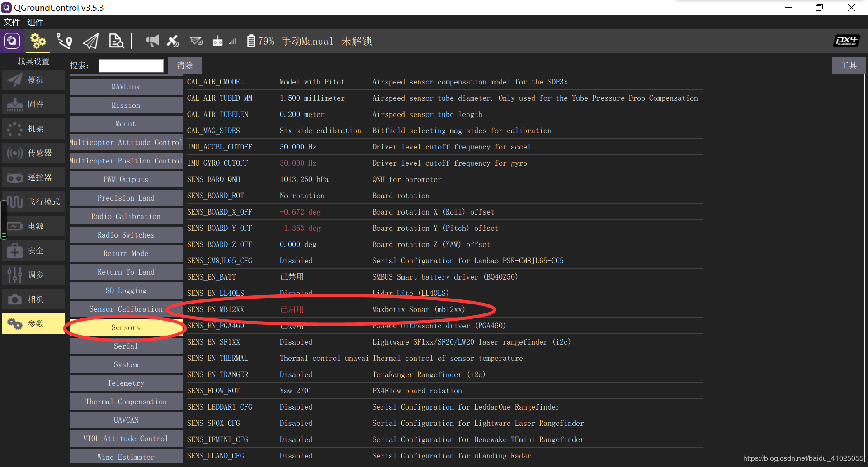The height and width of the screenshot is (467, 868).
Task: Open SENS_EN_BATT 已禁用 parameter row
Action: (x=444, y=277)
